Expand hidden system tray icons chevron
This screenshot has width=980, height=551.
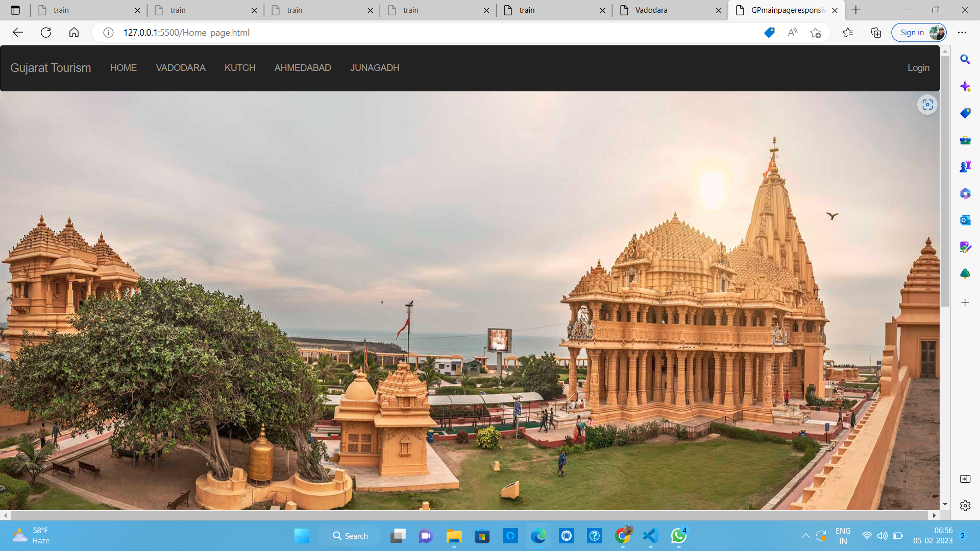[805, 536]
